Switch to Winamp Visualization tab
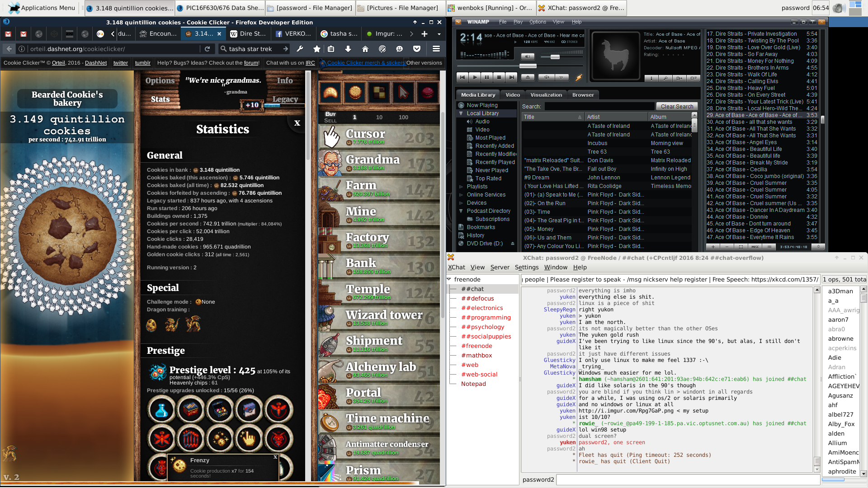Image resolution: width=868 pixels, height=488 pixels. 546,95
